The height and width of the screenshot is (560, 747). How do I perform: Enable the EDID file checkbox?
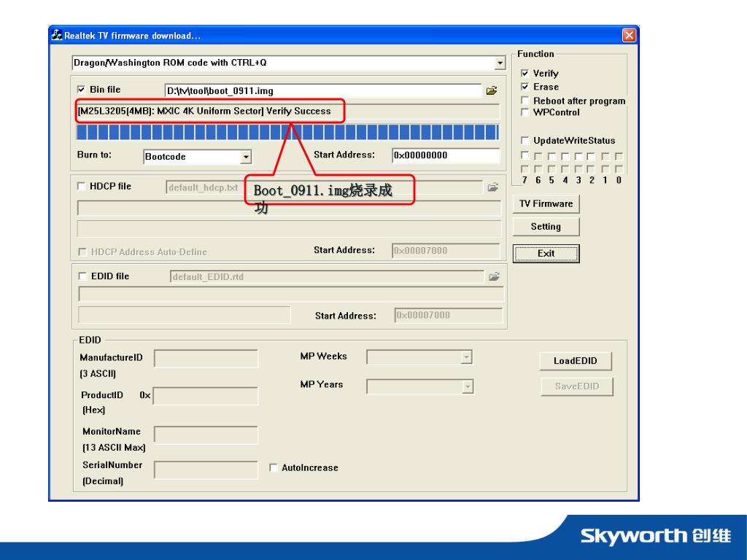[x=82, y=276]
